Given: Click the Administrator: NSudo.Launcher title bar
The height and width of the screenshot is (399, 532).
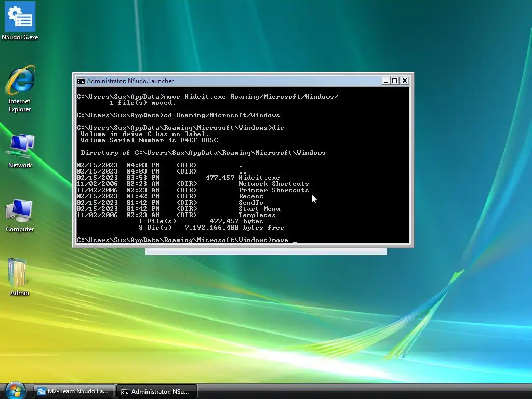Looking at the screenshot, I should pos(228,81).
